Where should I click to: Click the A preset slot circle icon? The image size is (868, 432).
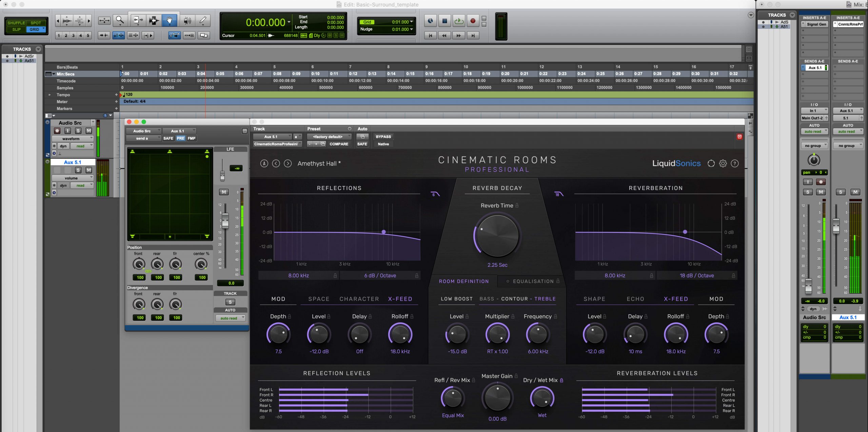[x=264, y=164]
